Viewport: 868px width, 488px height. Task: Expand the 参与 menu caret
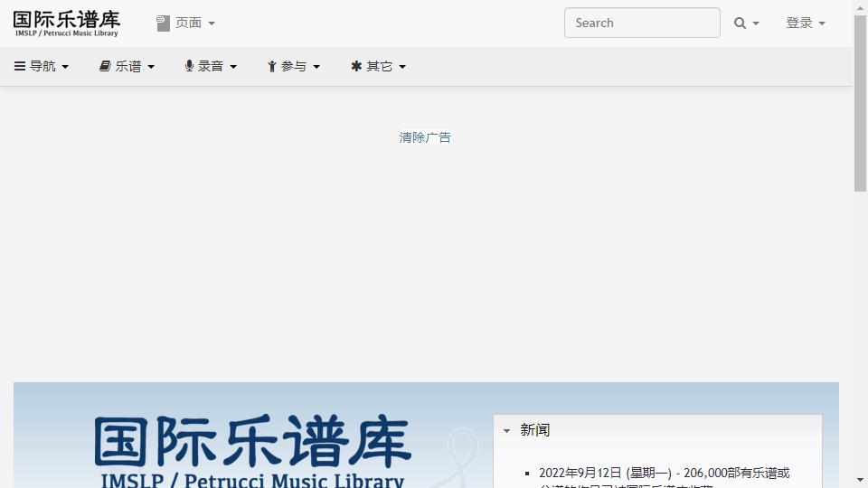316,67
